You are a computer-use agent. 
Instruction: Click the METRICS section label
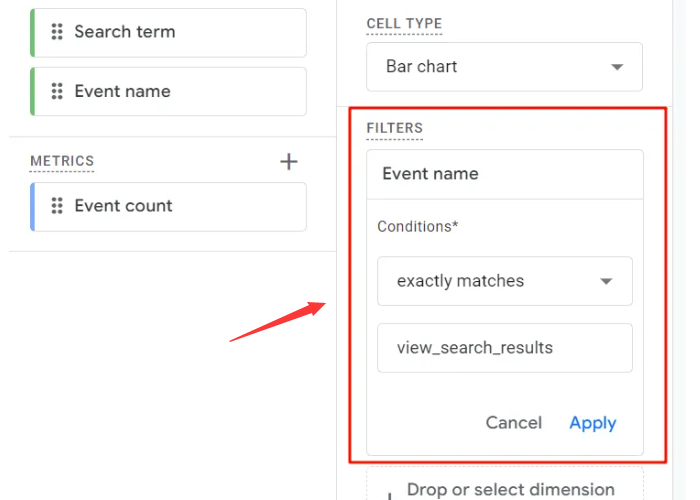62,161
